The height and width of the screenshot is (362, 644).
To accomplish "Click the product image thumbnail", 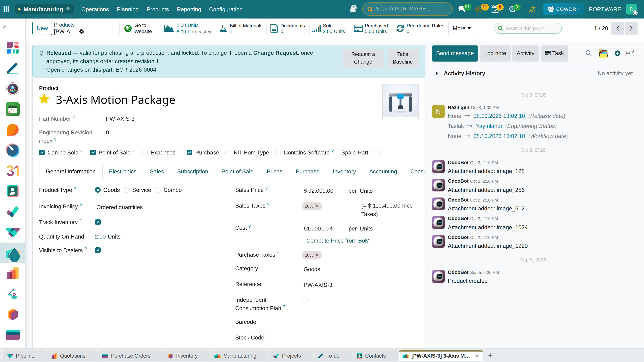I will 400,102.
